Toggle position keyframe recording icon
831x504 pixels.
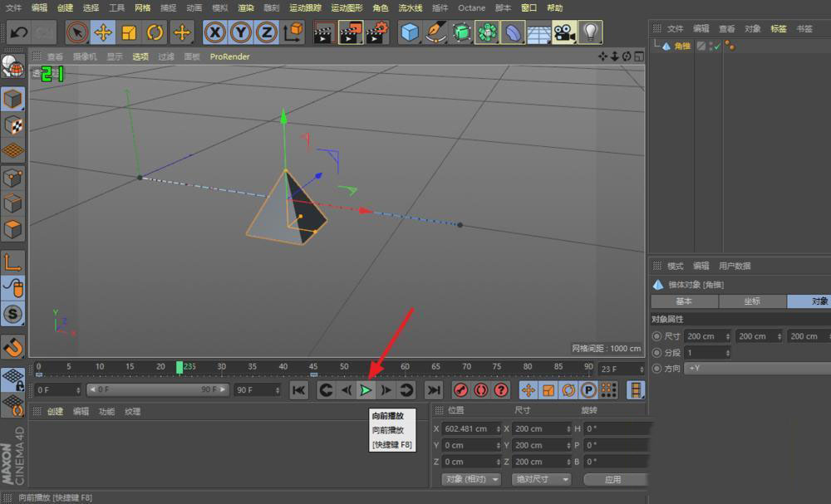pos(529,390)
